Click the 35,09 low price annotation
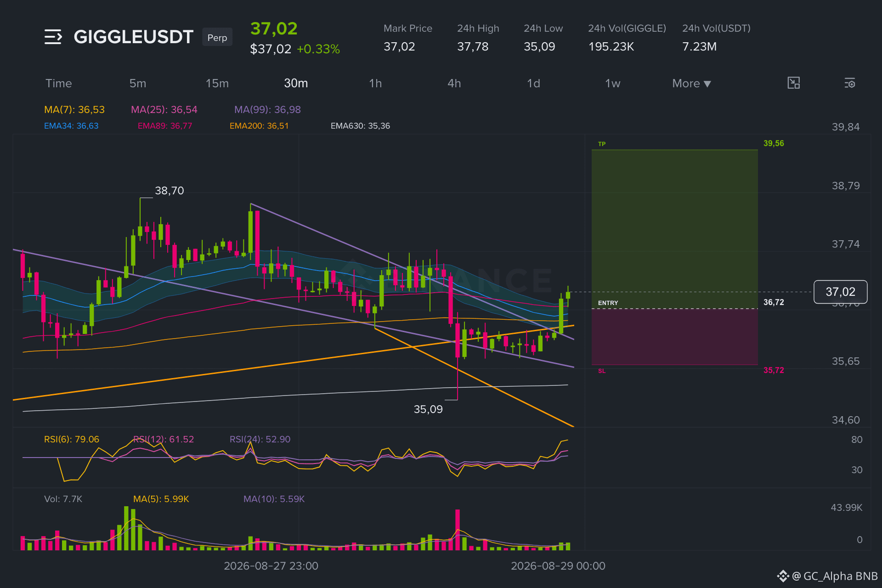This screenshot has width=882, height=588. (428, 409)
